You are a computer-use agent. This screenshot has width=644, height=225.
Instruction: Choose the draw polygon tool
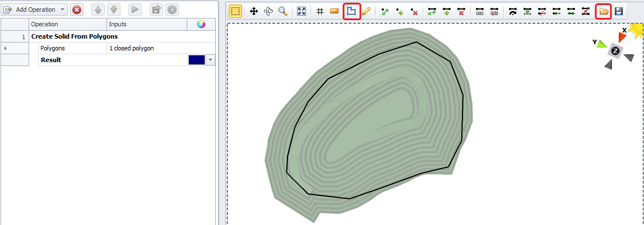(351, 11)
